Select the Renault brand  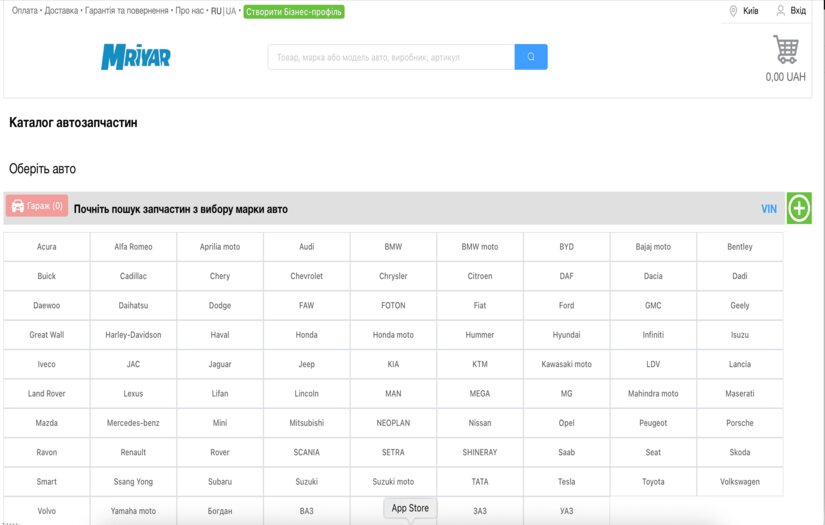(133, 453)
